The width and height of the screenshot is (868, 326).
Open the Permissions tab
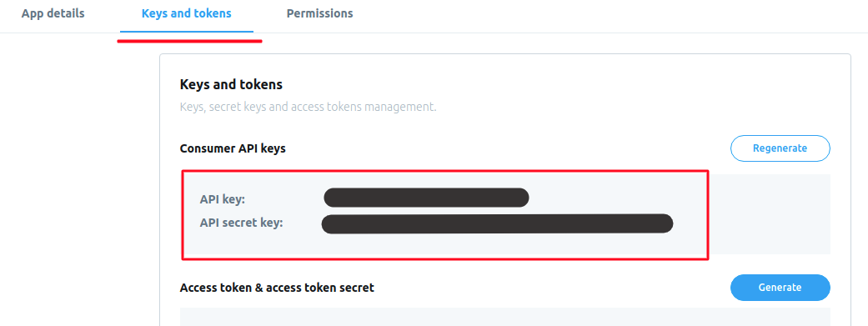(x=319, y=13)
